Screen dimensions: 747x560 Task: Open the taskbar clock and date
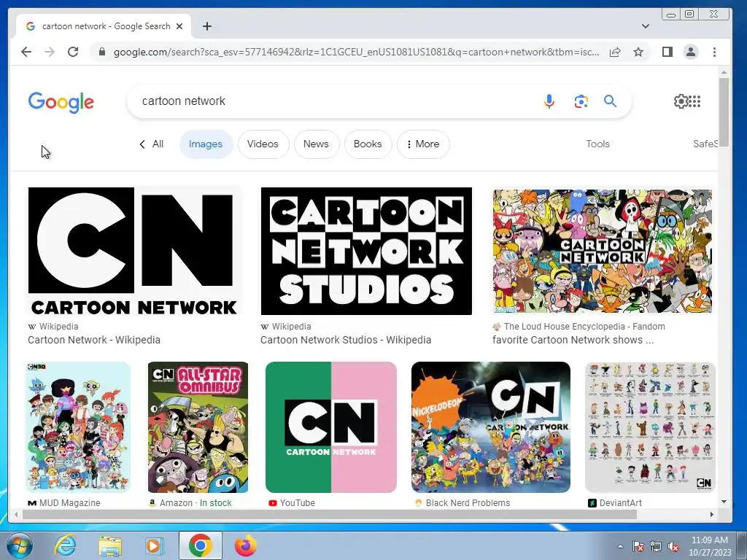coord(710,546)
